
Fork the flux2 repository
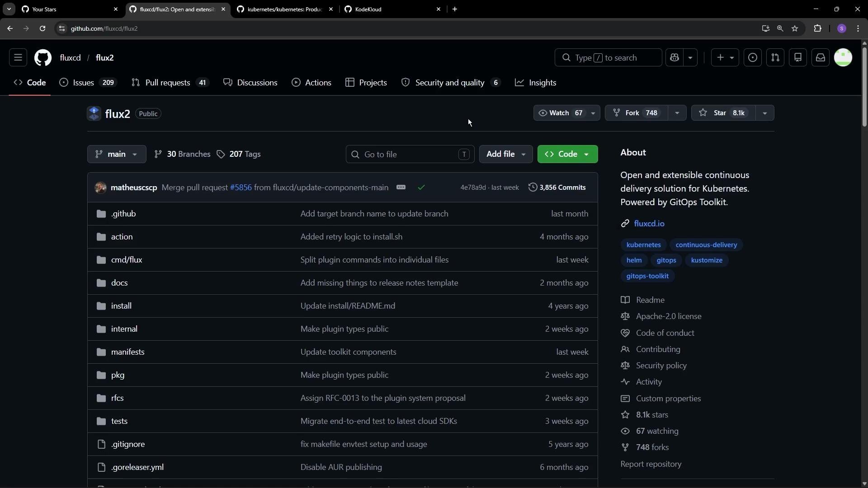pos(636,113)
